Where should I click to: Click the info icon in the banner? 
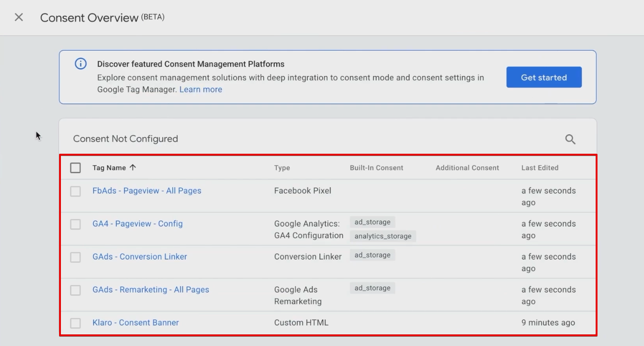tap(81, 64)
